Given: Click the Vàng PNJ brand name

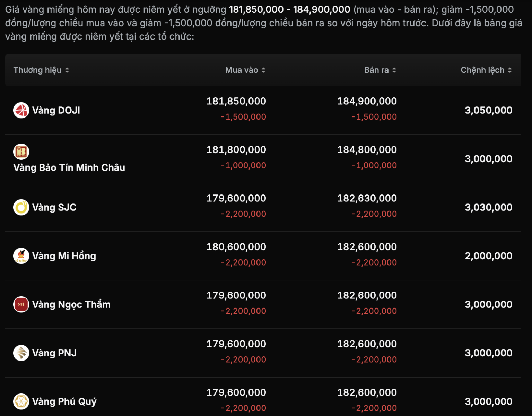Looking at the screenshot, I should tap(54, 353).
